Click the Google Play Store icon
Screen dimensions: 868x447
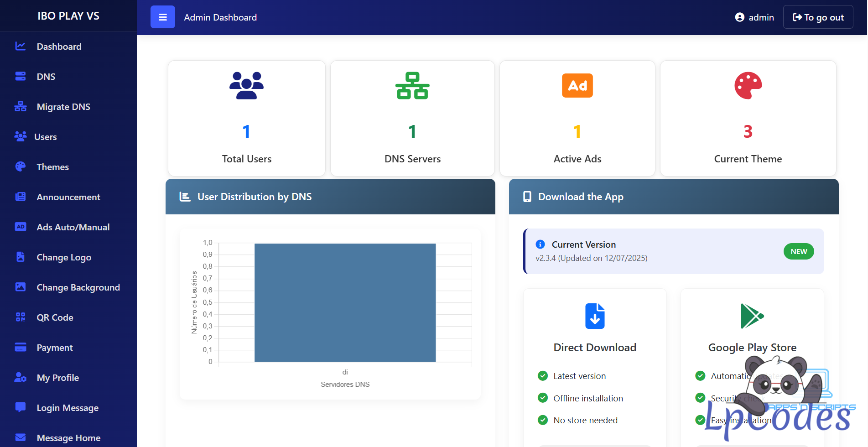752,316
